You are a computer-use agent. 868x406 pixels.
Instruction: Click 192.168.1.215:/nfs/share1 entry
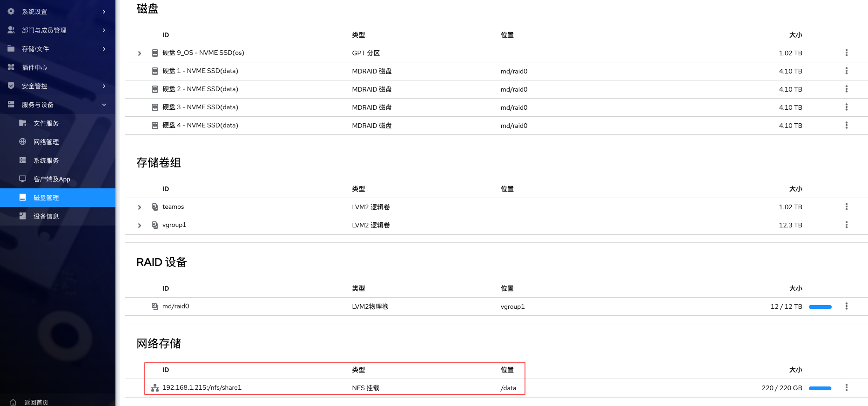pyautogui.click(x=202, y=387)
